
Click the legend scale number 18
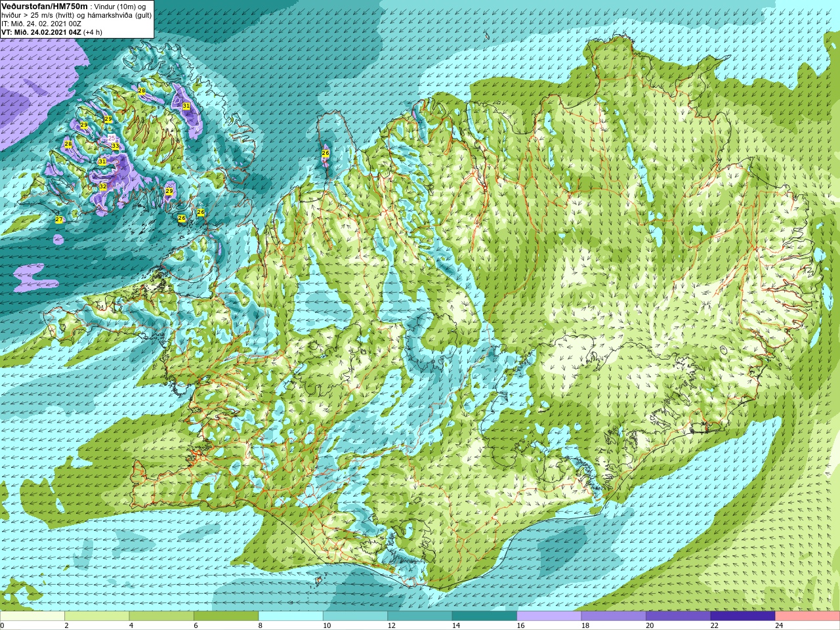tap(585, 625)
